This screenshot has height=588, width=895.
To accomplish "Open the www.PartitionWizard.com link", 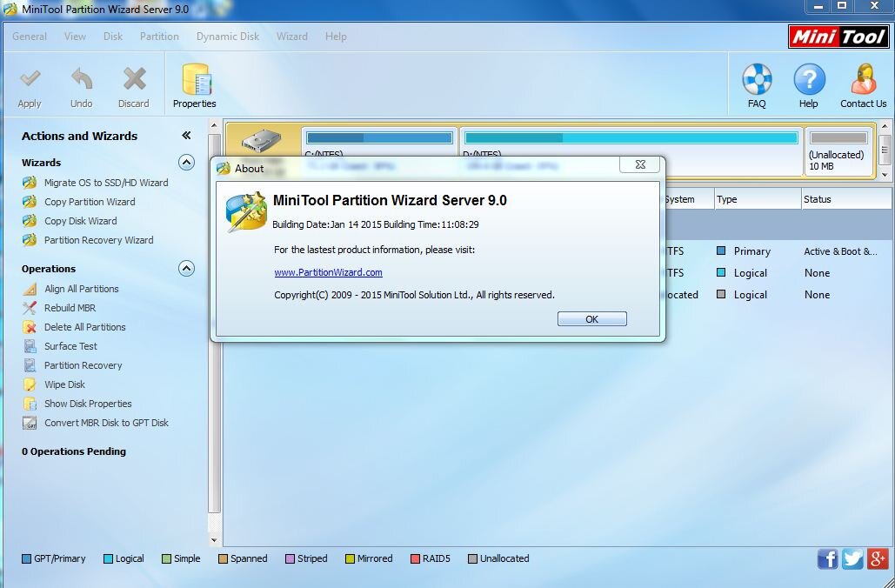I will (328, 272).
